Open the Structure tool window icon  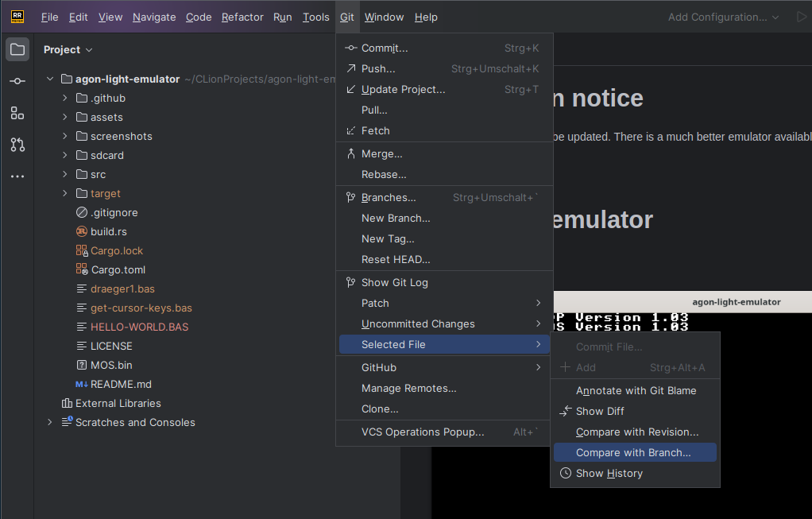pyautogui.click(x=17, y=113)
